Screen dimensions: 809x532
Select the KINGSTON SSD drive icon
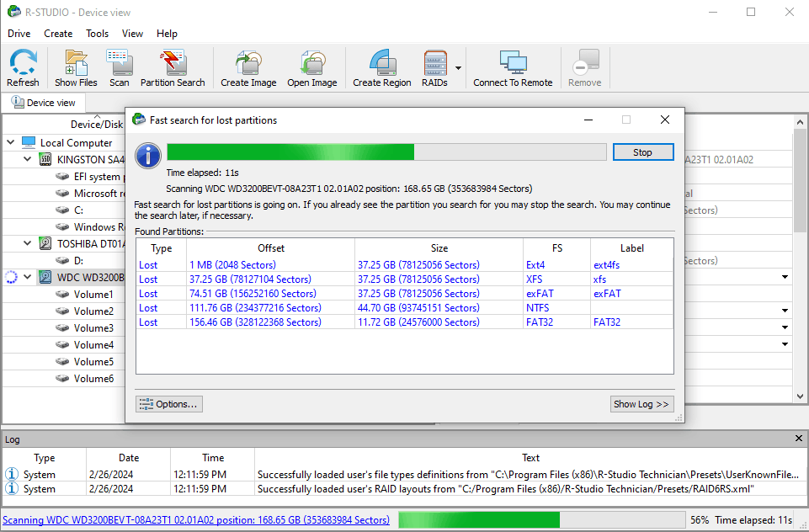(x=45, y=159)
